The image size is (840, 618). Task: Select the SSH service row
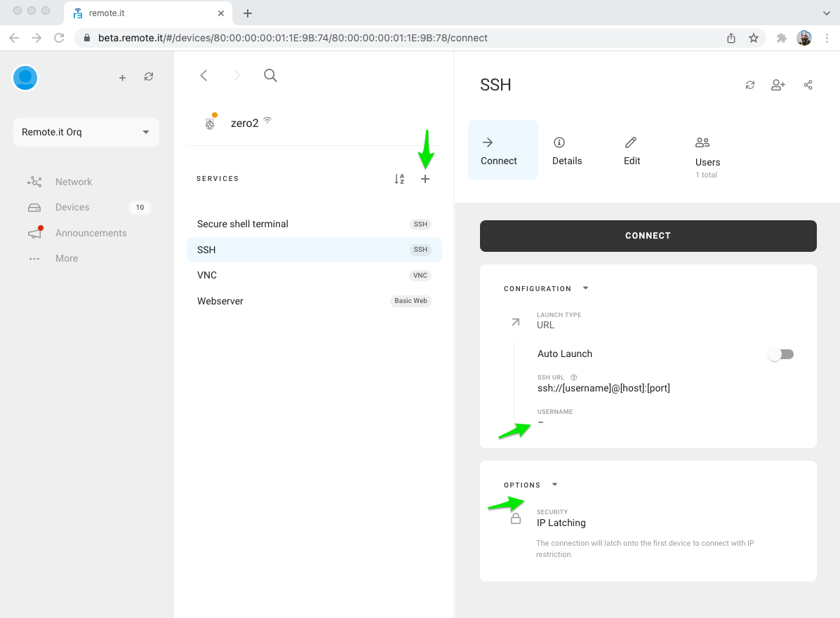click(x=314, y=250)
